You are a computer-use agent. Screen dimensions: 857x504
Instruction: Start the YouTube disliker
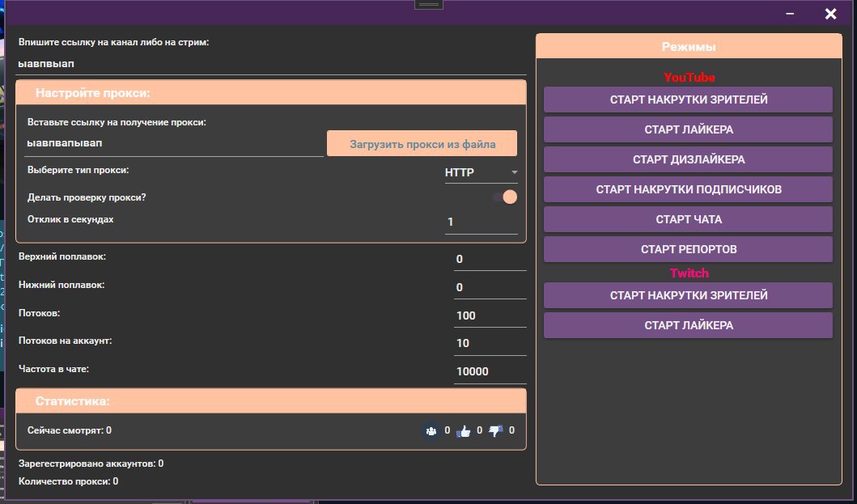pyautogui.click(x=688, y=159)
